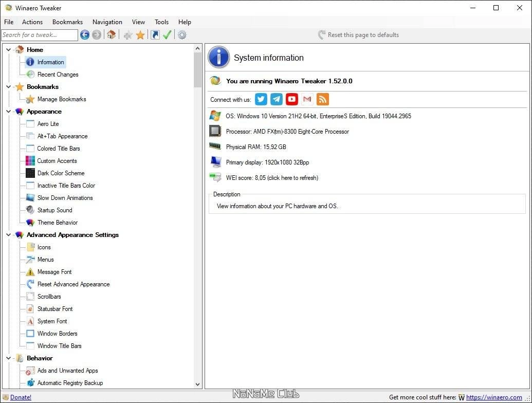Select Slow Down Animations tree item
The image size is (532, 403).
[65, 198]
